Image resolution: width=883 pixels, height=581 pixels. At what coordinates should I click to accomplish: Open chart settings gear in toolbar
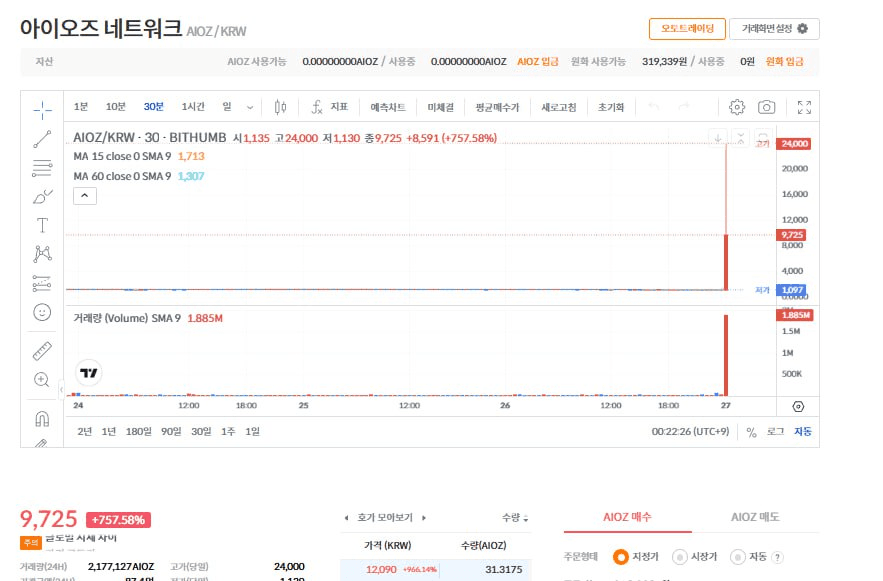click(737, 107)
